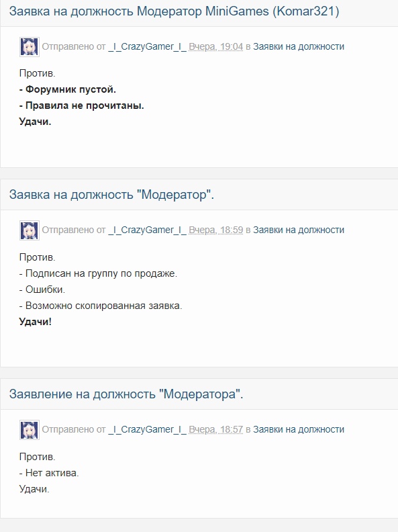Open the topic Заявление на должность "Модератора".

[126, 394]
